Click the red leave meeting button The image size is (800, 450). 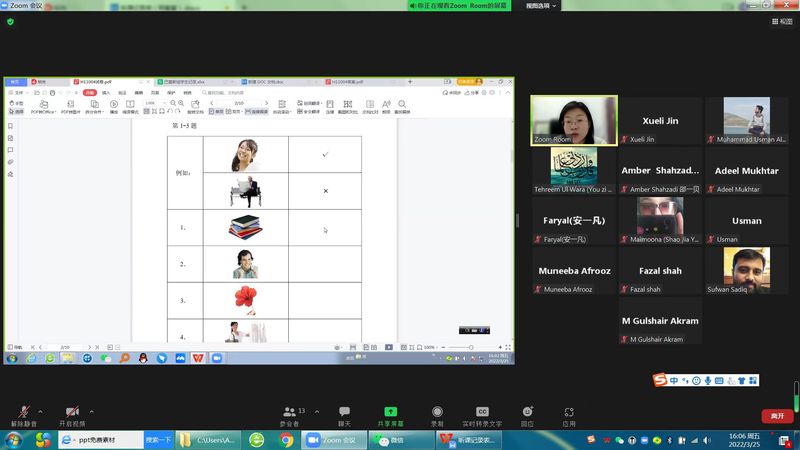[777, 416]
